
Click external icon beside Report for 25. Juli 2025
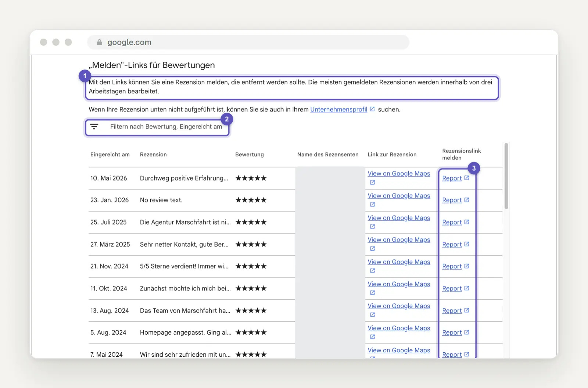pyautogui.click(x=467, y=222)
